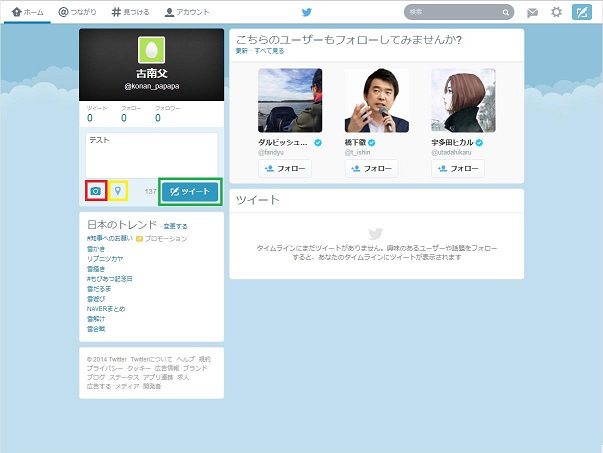Open the 雪解け trend

(96, 319)
